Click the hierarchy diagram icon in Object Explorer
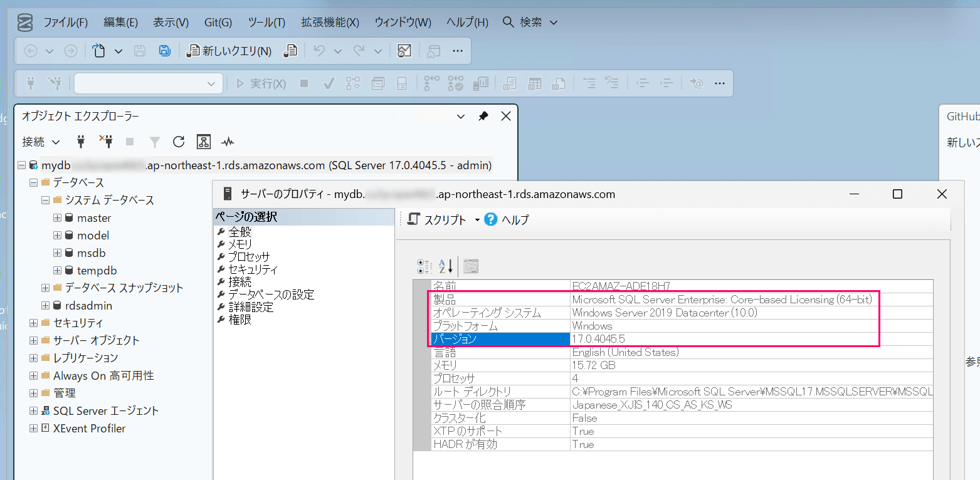This screenshot has height=480, width=980. [x=203, y=142]
